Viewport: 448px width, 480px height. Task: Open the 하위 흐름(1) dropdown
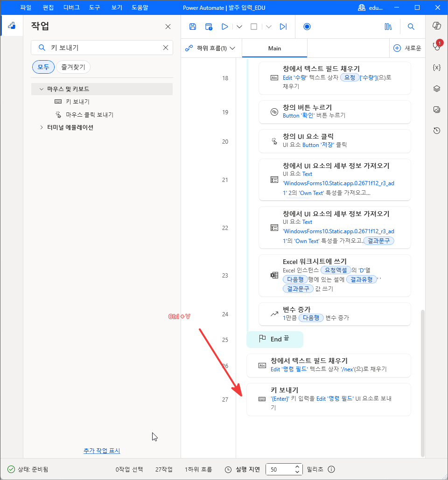coord(210,48)
